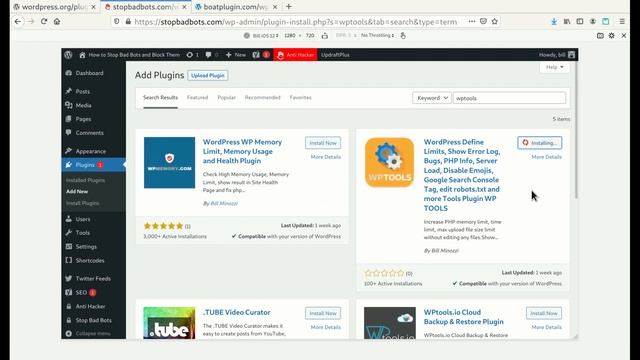
Task: Switch to the boatplugin.com browser tab
Action: tap(237, 7)
